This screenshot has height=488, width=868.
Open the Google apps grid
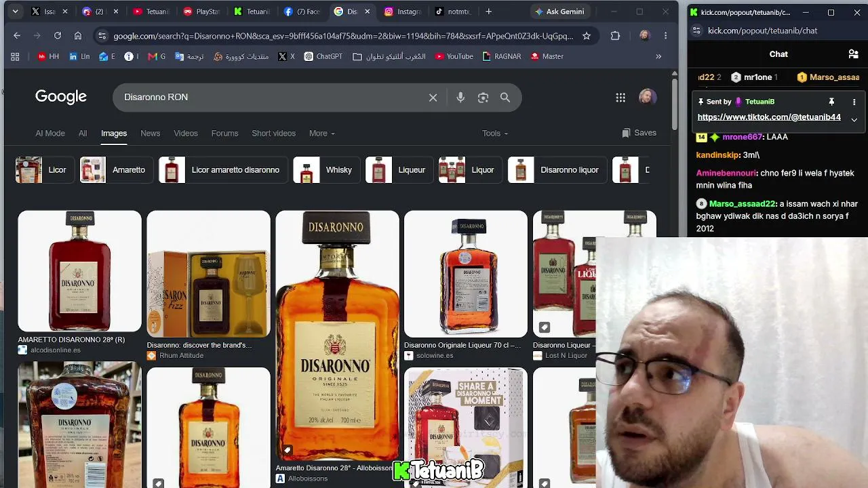coord(620,98)
